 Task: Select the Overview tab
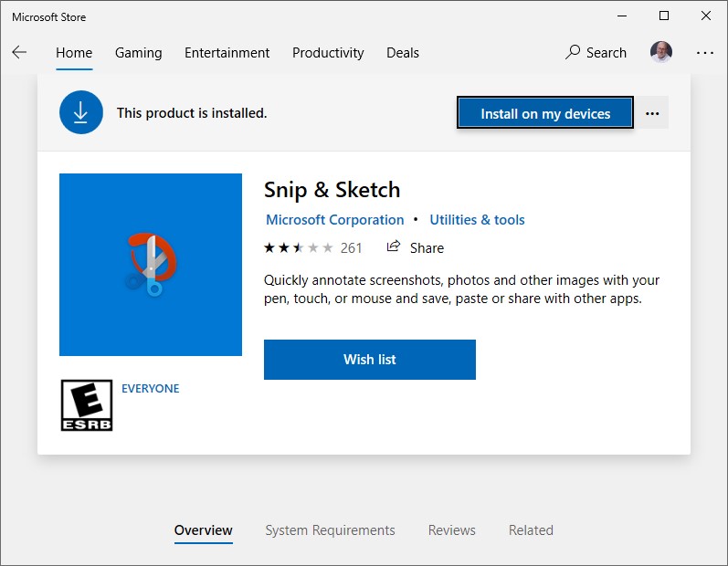(x=204, y=529)
